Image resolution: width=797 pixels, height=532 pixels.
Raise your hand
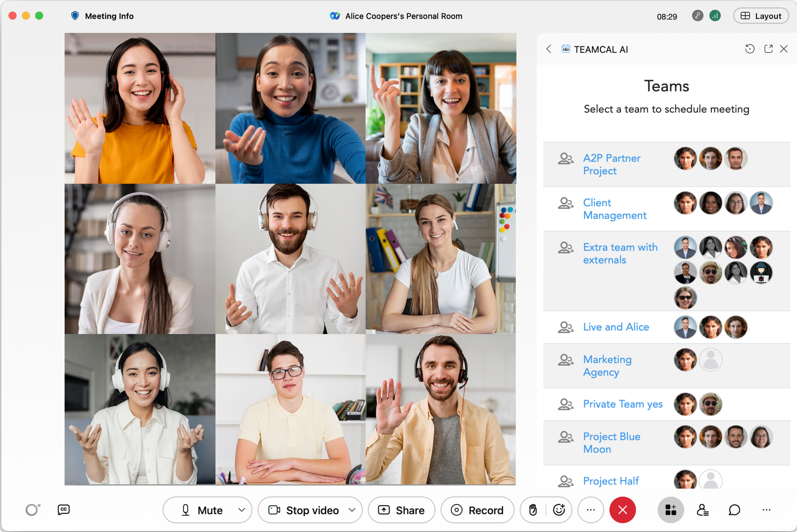coord(533,510)
